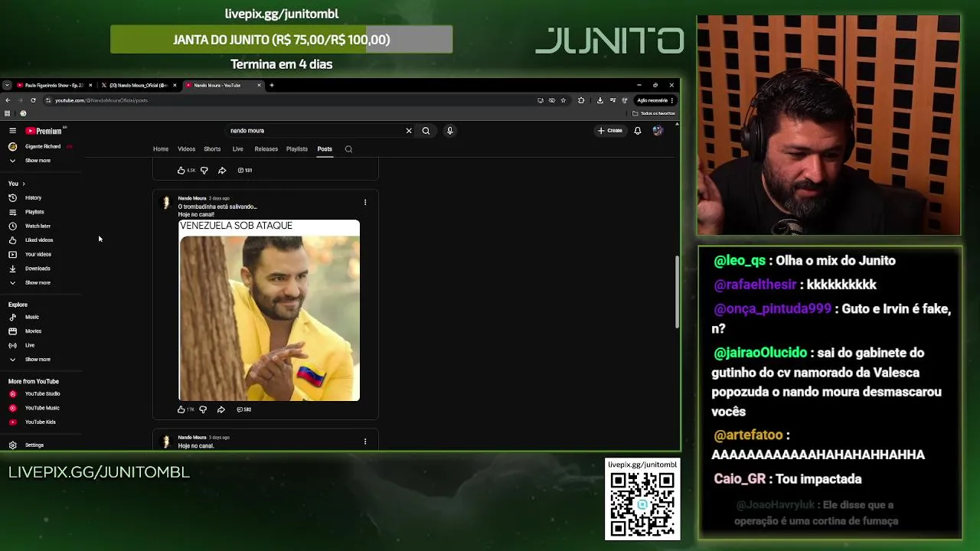Go back in browser history
This screenshot has width=980, height=551.
tap(8, 100)
